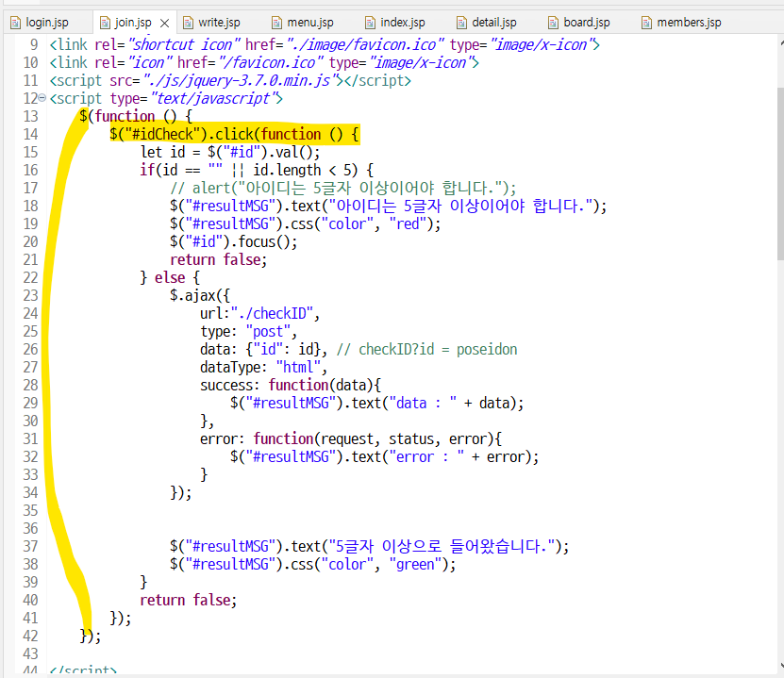This screenshot has height=678, width=784.
Task: Click "let id" declaration on line 15
Action: [163, 153]
